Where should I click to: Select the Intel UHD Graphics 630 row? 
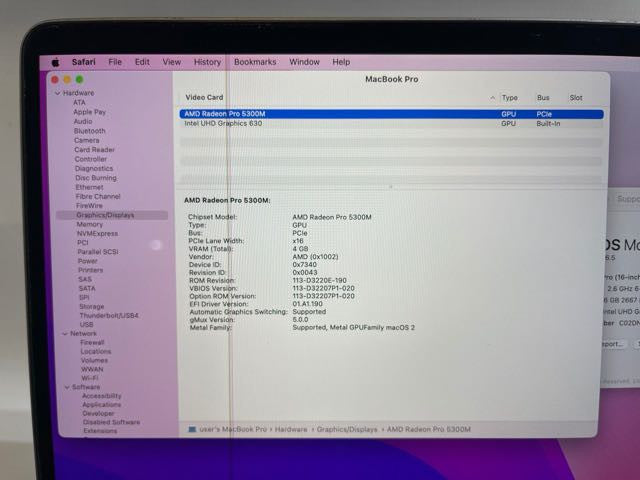tap(391, 123)
